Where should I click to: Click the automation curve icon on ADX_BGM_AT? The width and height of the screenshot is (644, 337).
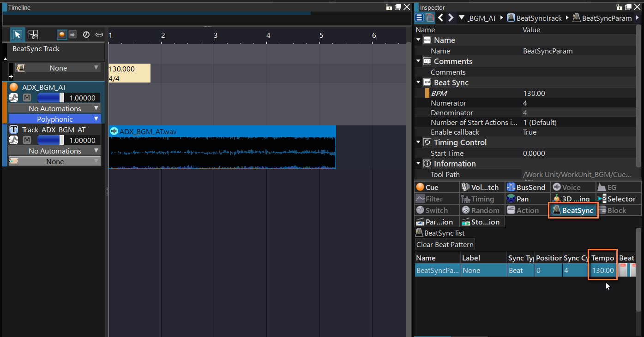click(x=14, y=98)
